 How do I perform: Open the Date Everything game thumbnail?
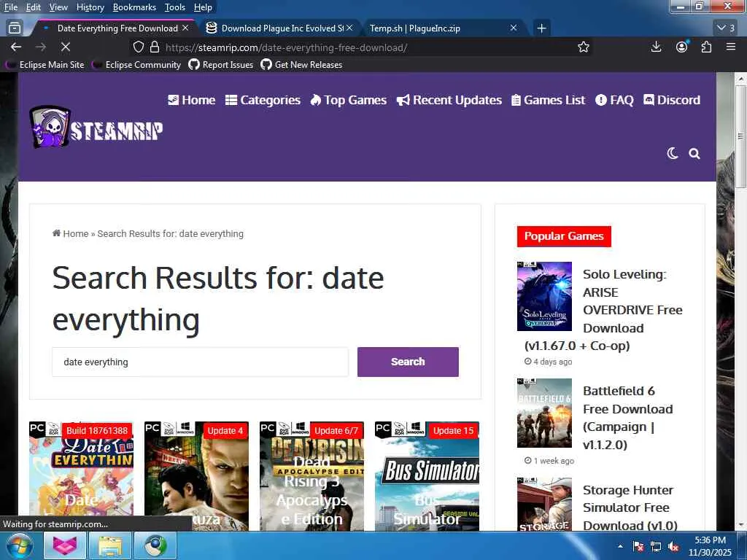tap(81, 475)
